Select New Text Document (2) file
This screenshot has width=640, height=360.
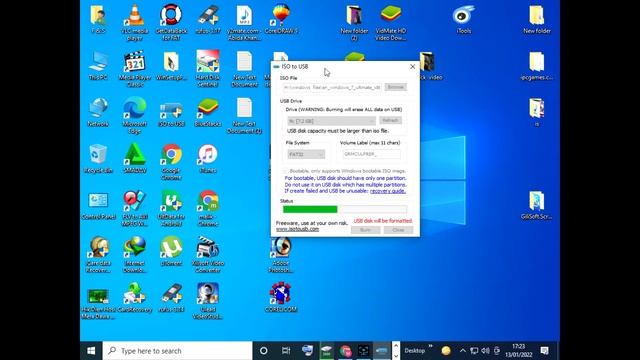pyautogui.click(x=244, y=116)
